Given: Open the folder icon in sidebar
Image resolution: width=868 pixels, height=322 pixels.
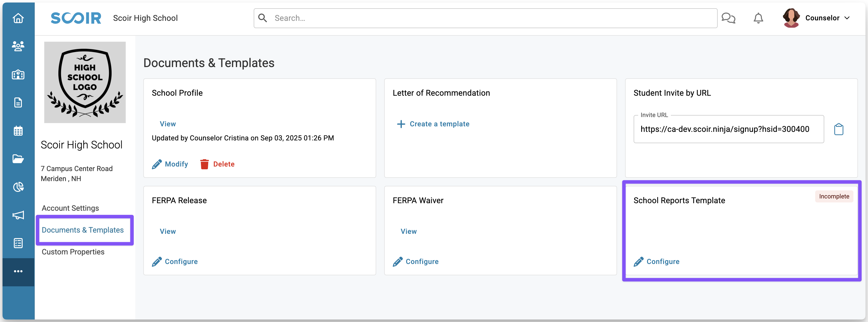Looking at the screenshot, I should pos(18,159).
